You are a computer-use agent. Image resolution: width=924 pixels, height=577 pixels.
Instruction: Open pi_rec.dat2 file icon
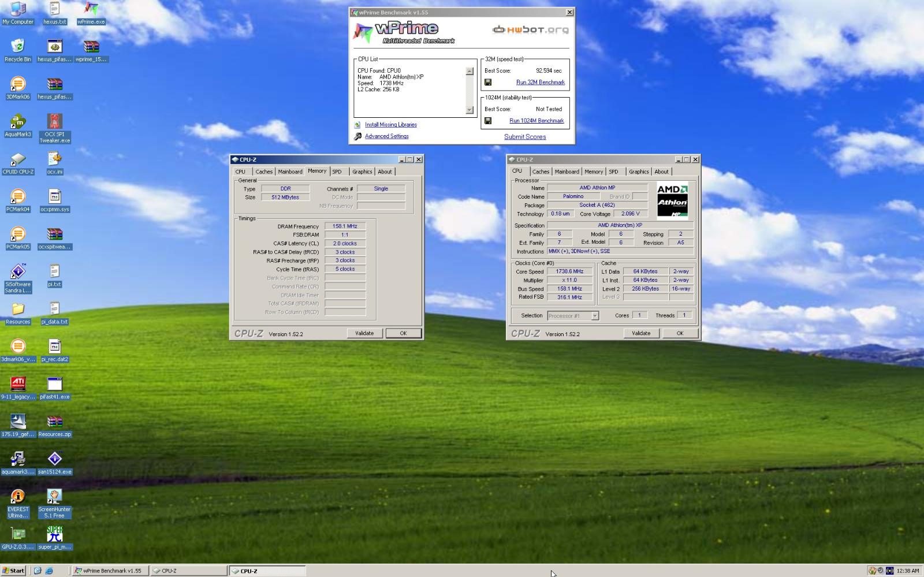click(55, 351)
